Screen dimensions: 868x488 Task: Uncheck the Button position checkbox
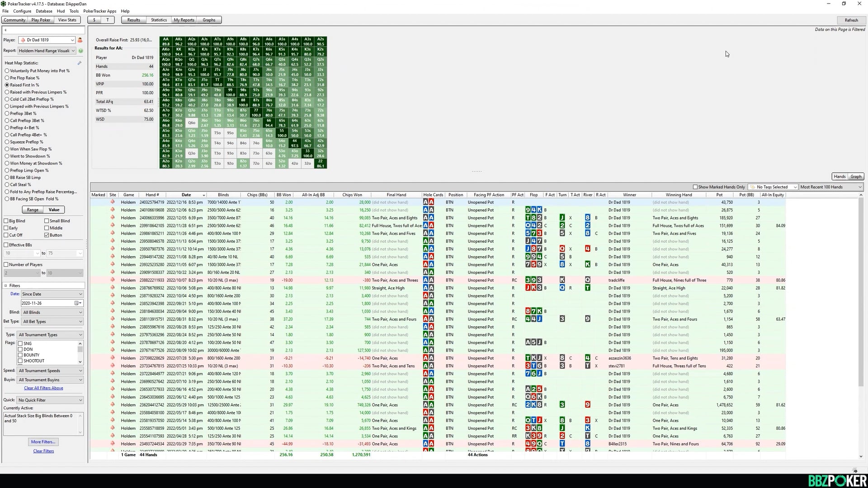pos(47,235)
